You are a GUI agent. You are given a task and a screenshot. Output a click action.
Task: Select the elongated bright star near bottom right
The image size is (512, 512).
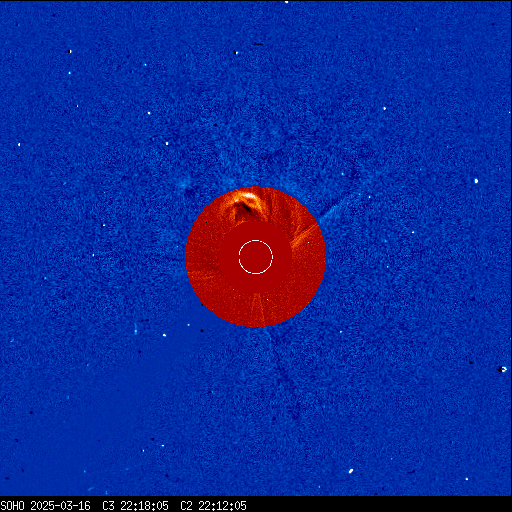click(x=351, y=471)
